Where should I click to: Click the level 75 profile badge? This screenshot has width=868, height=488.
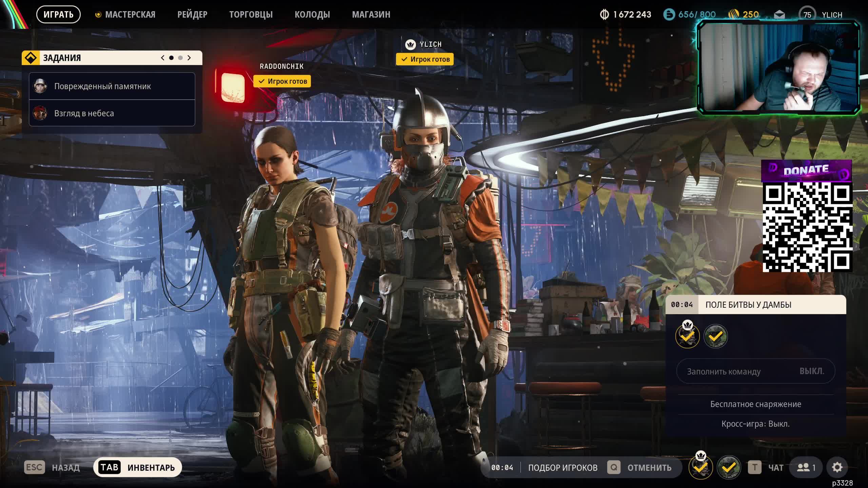click(807, 15)
